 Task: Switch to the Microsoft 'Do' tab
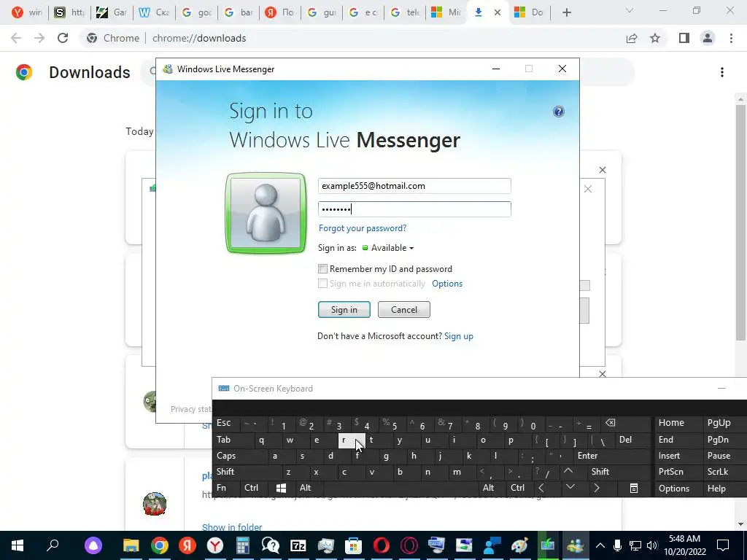(530, 12)
